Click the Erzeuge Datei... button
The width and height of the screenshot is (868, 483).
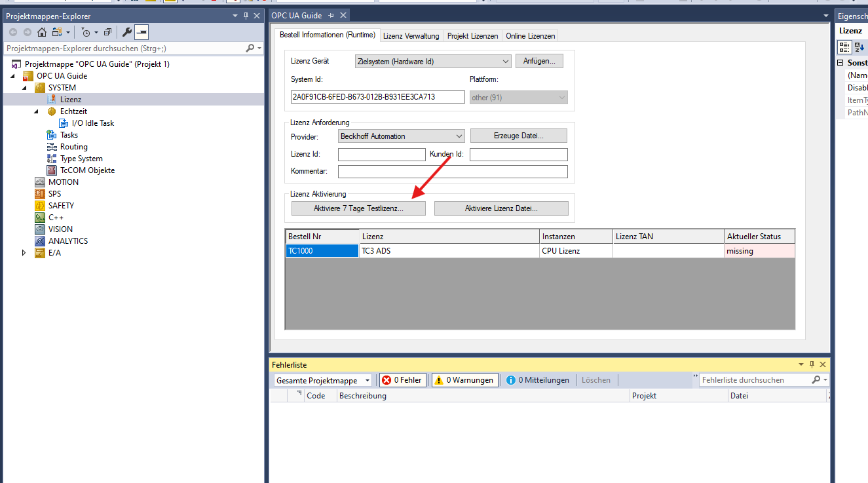519,136
